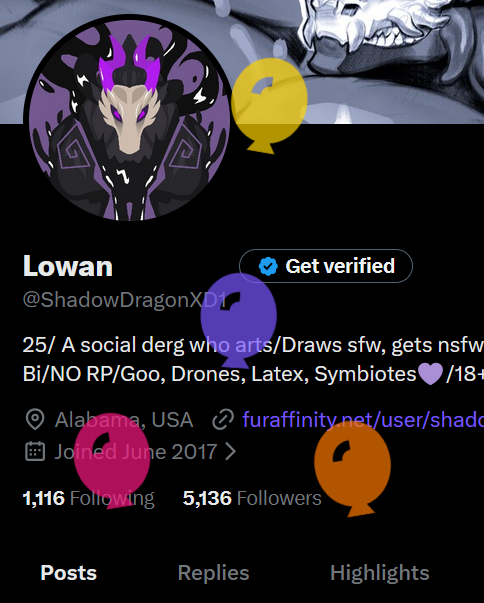484x603 pixels.
Task: Click the location pin icon
Action: tap(35, 420)
